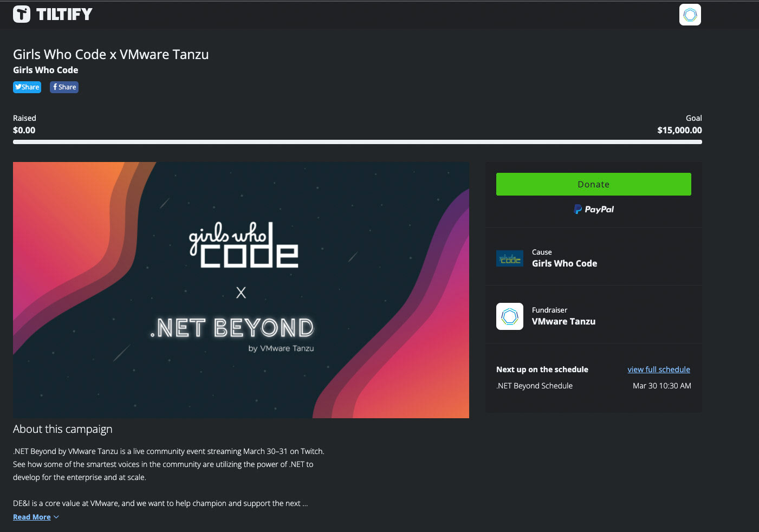Click the $15,000.00 goal amount

click(x=679, y=130)
